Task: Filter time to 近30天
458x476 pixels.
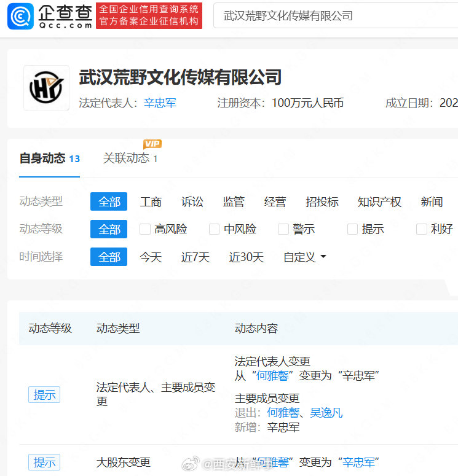Action: click(x=246, y=257)
